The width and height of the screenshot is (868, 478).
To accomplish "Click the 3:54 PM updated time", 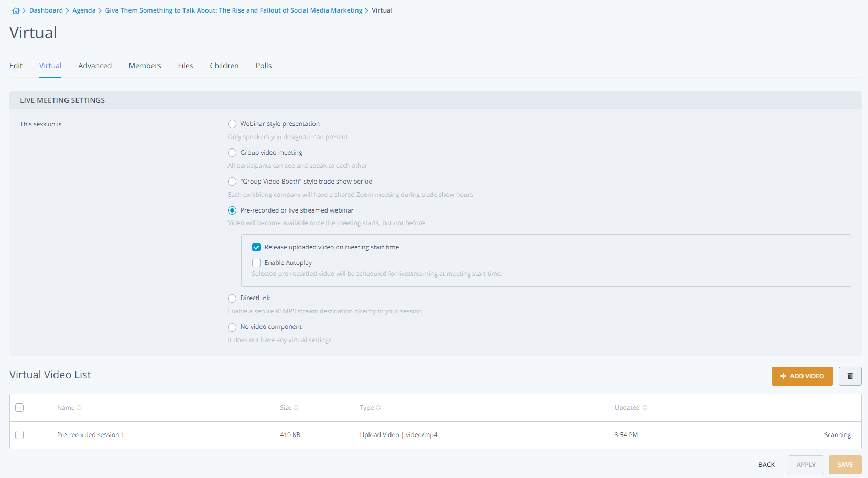I will (626, 435).
